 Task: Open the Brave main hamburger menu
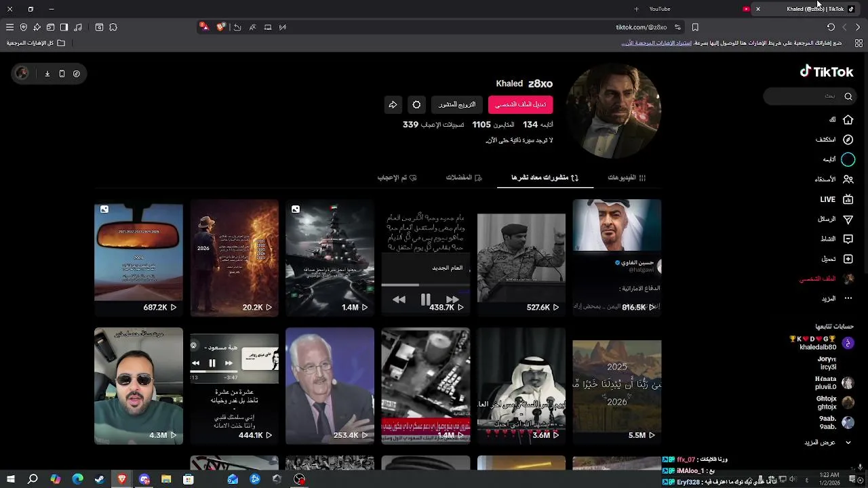pyautogui.click(x=9, y=27)
